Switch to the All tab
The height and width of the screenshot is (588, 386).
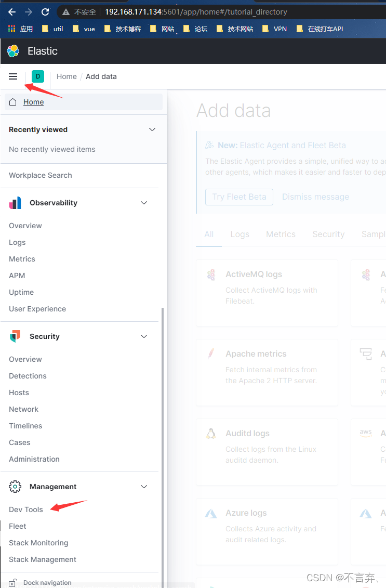point(209,234)
